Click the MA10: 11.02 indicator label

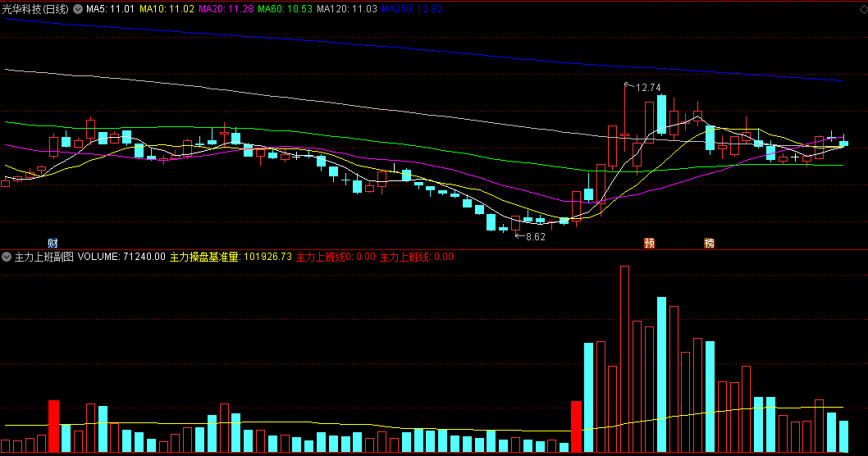point(167,9)
